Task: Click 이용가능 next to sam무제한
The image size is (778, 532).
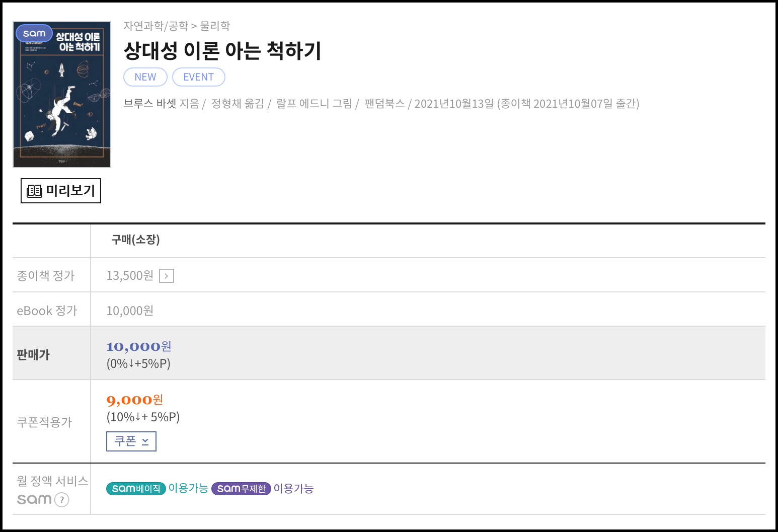Action: 293,488
